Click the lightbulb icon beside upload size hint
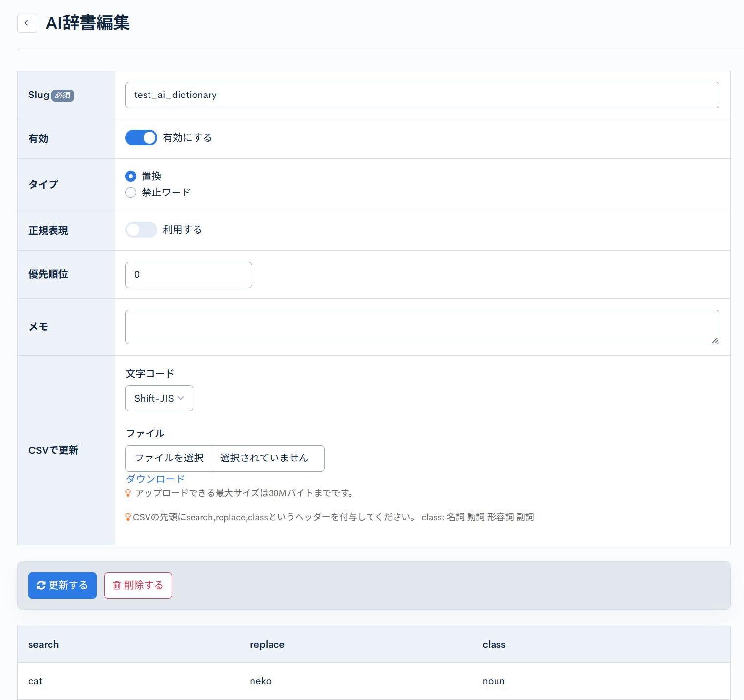This screenshot has height=700, width=744. click(x=128, y=493)
